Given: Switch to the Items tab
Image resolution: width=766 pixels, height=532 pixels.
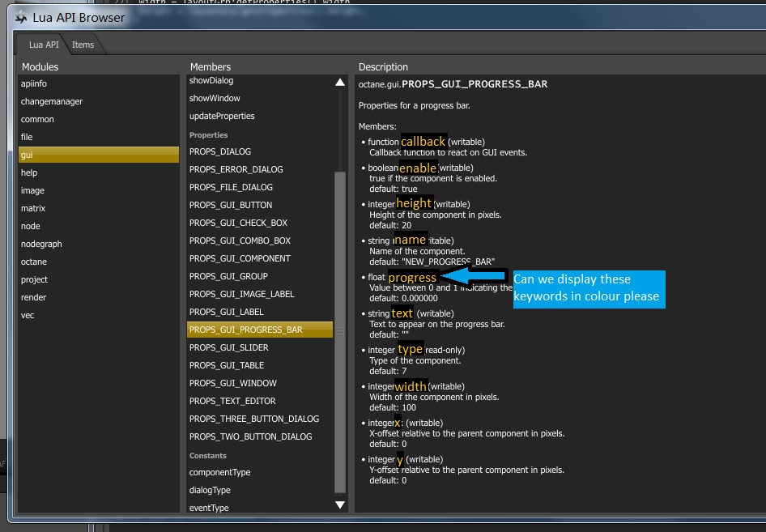Looking at the screenshot, I should click(x=83, y=45).
